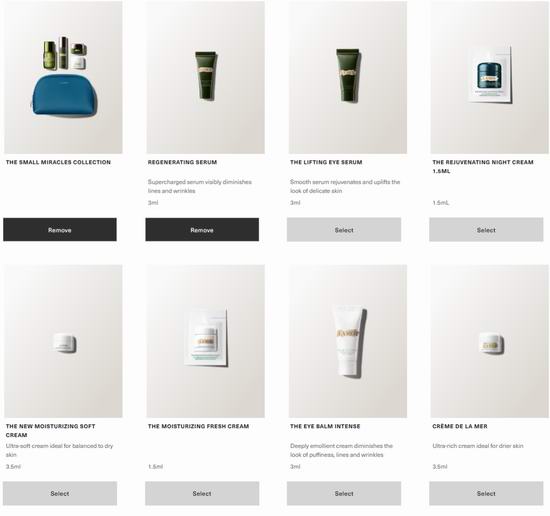Open the Moisturizing Fresh Cream sachet image
Screen dimensions: 550x516
pyautogui.click(x=206, y=341)
